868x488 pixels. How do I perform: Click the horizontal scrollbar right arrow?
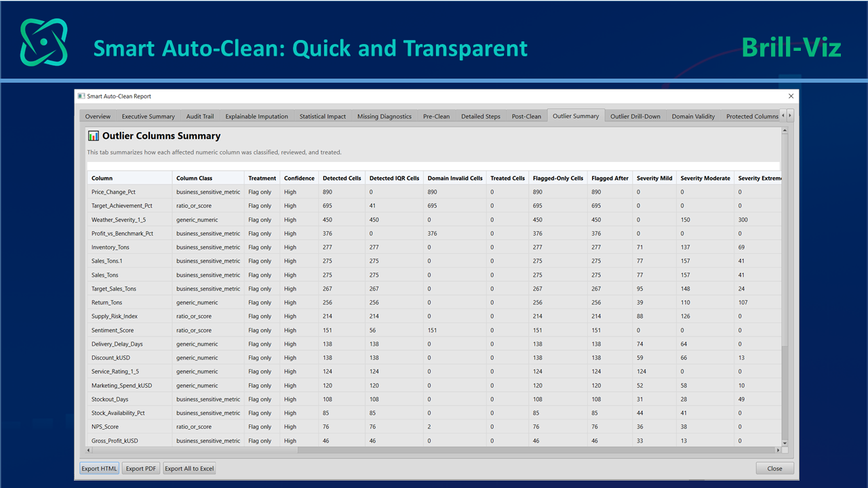(778, 449)
